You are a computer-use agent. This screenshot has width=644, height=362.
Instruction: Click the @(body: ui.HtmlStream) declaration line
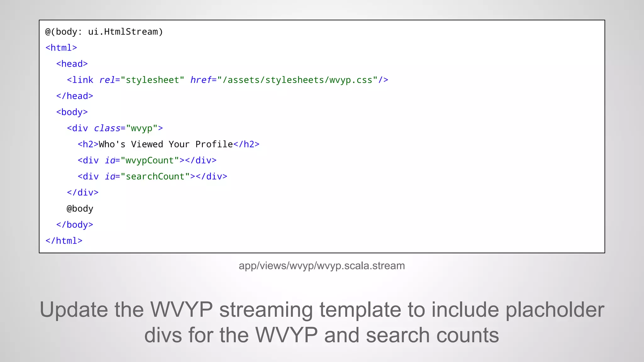point(104,32)
